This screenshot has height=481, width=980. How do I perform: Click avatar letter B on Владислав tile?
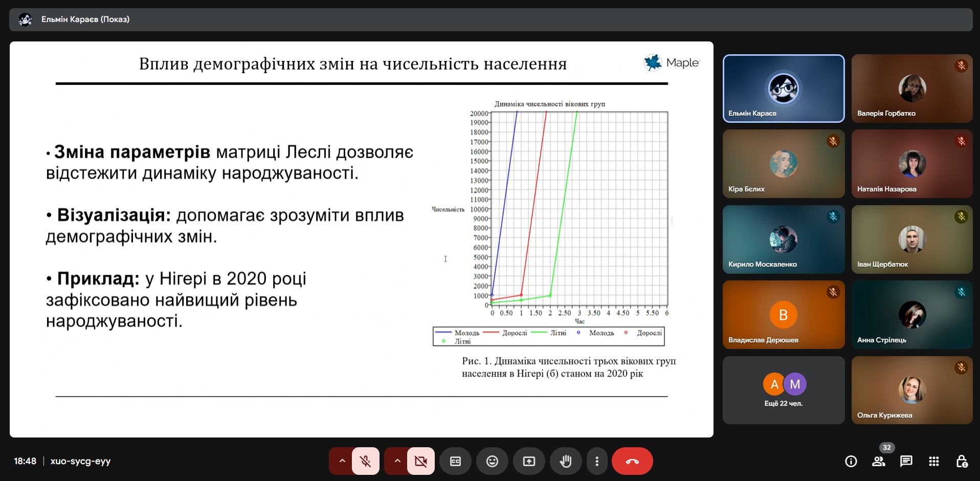pos(783,315)
